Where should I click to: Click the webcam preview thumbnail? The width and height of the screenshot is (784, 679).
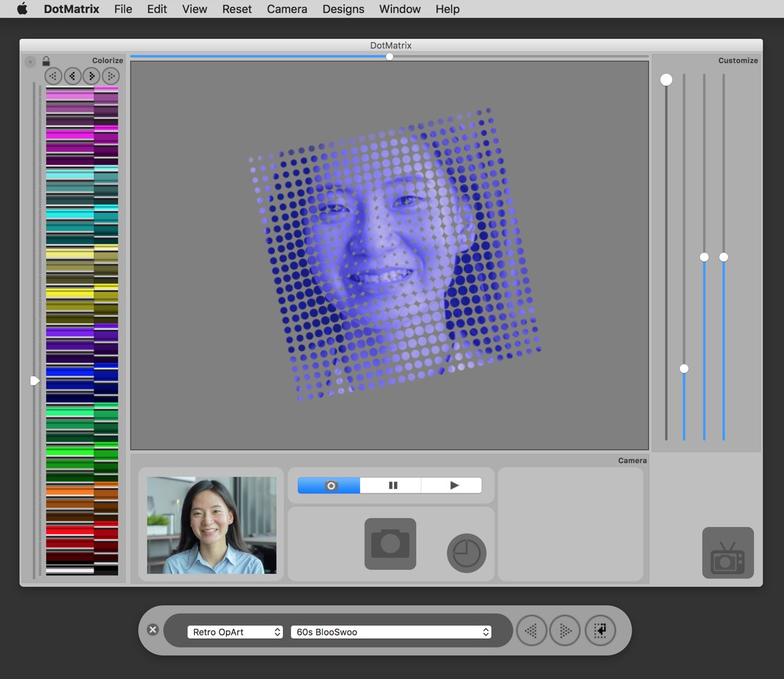(211, 525)
